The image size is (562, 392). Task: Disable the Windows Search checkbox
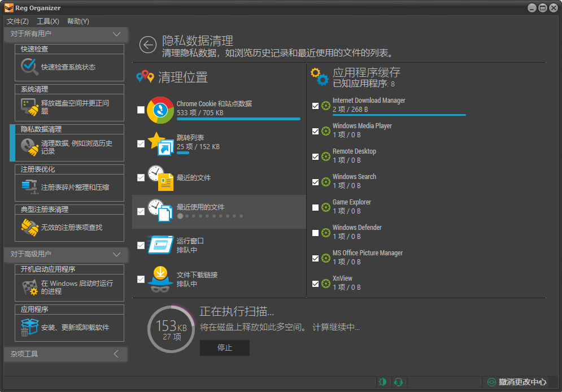[x=315, y=182]
